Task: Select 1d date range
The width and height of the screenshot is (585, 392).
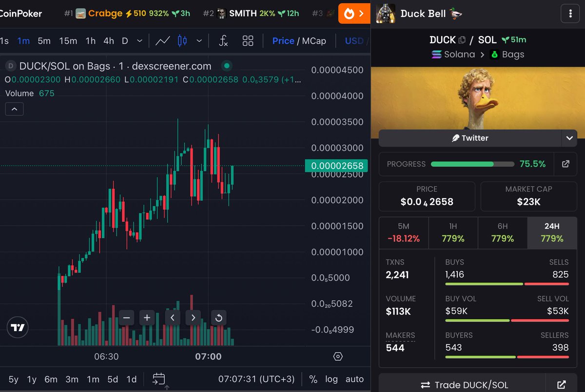Action: coord(131,379)
